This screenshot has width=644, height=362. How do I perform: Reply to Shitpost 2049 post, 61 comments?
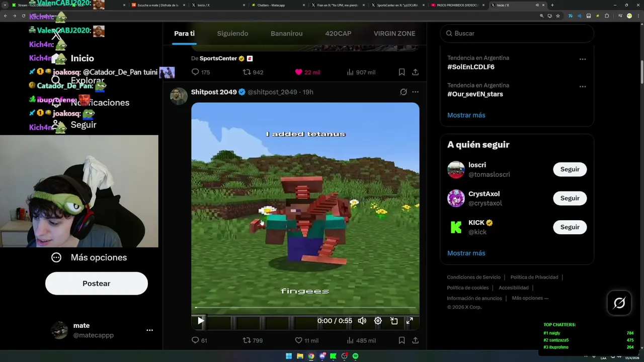coord(199,340)
